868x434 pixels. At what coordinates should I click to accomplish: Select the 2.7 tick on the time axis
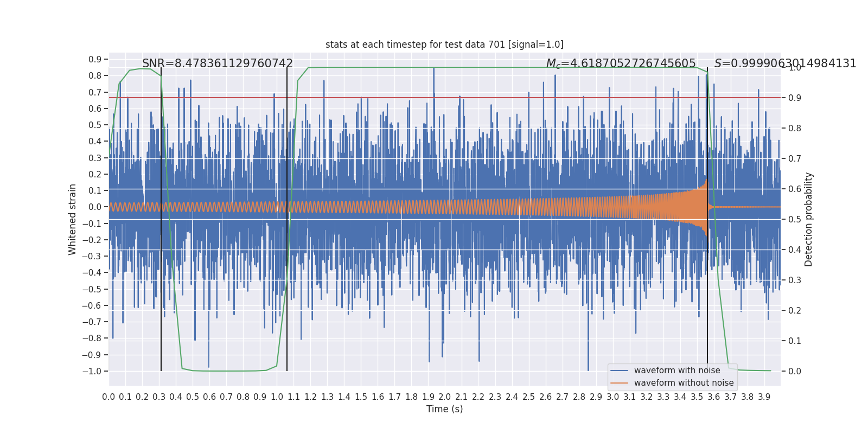[563, 397]
